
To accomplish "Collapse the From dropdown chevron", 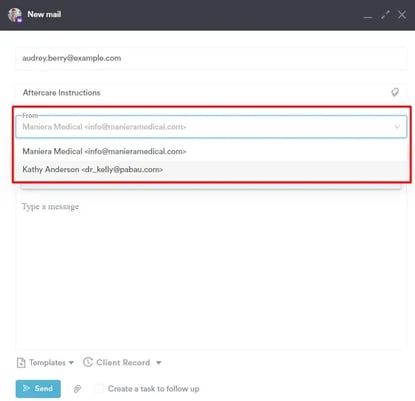I will click(x=397, y=127).
